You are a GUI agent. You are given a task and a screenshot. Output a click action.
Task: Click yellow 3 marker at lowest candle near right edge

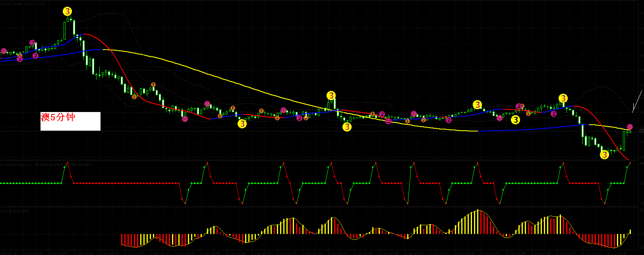pos(604,155)
